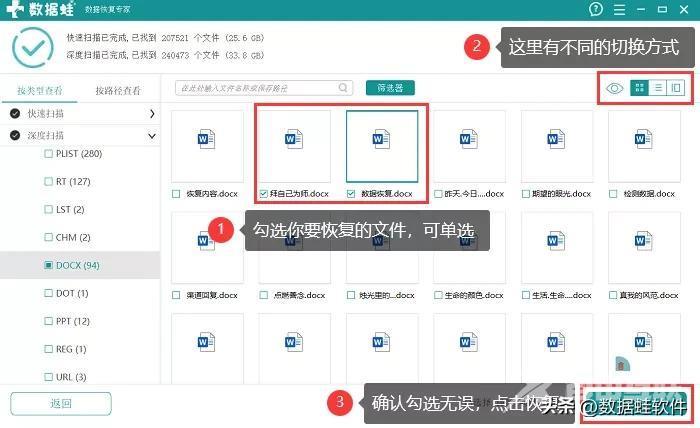This screenshot has height=428, width=700.
Task: Tick checkbox for 渠道回复.docx
Action: click(x=176, y=295)
